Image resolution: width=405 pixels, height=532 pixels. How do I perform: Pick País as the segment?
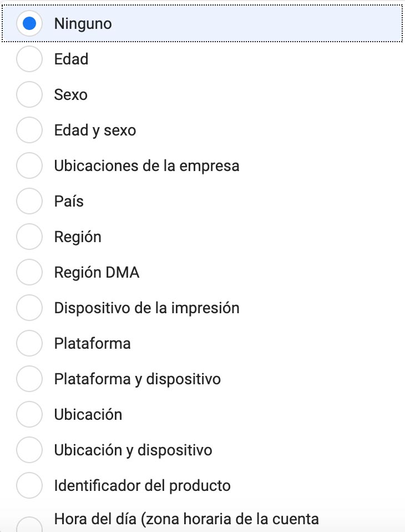[29, 201]
